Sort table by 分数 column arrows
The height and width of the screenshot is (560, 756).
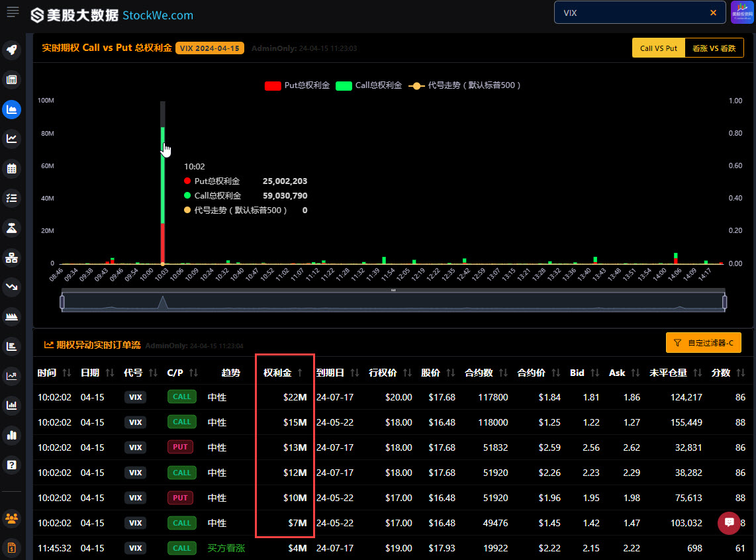(x=741, y=373)
